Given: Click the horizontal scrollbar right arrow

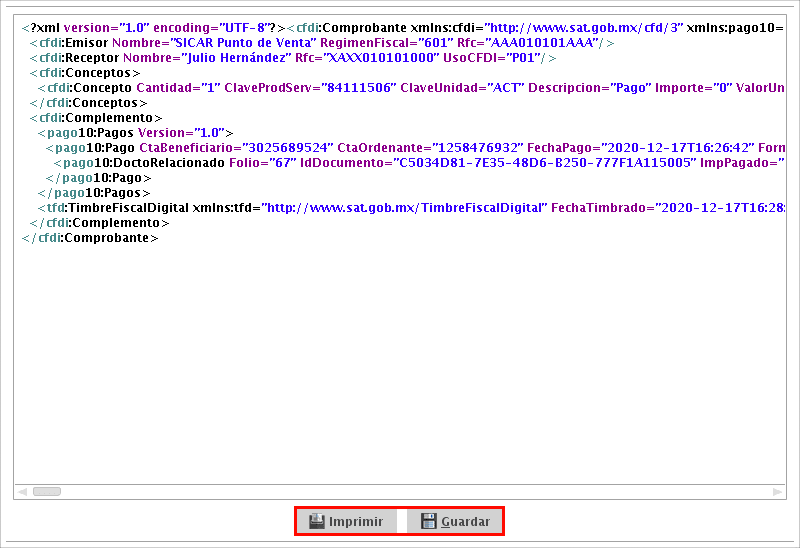Looking at the screenshot, I should coord(779,491).
